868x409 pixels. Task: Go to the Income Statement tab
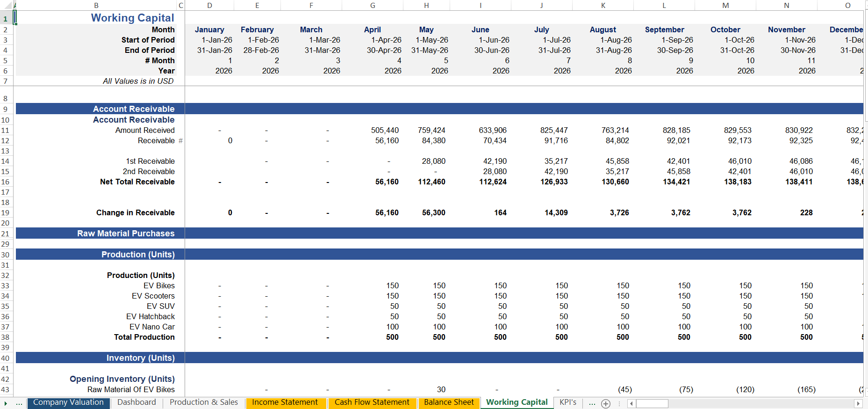[285, 402]
